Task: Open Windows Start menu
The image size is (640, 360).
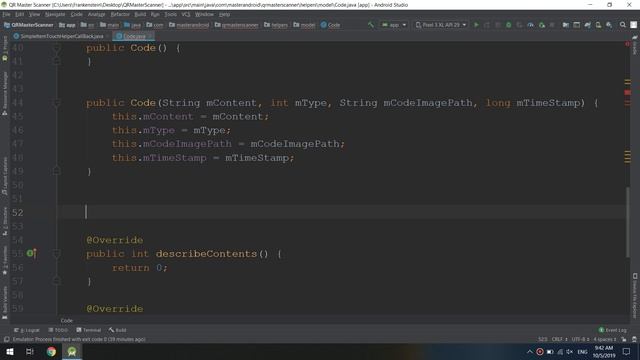Action: (9, 351)
